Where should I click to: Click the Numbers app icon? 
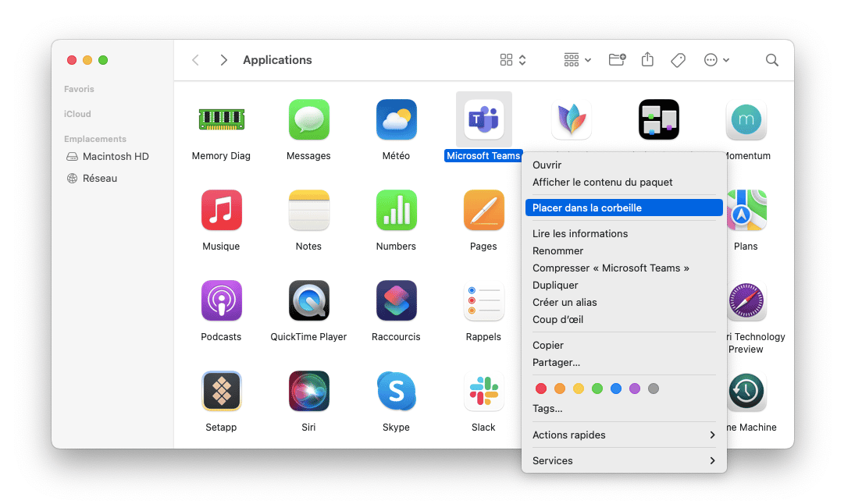click(396, 210)
